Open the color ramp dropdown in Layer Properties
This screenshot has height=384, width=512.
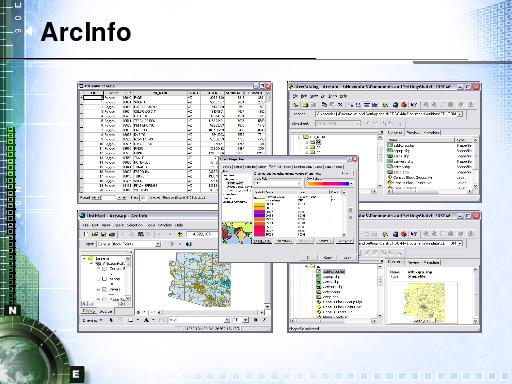point(351,184)
